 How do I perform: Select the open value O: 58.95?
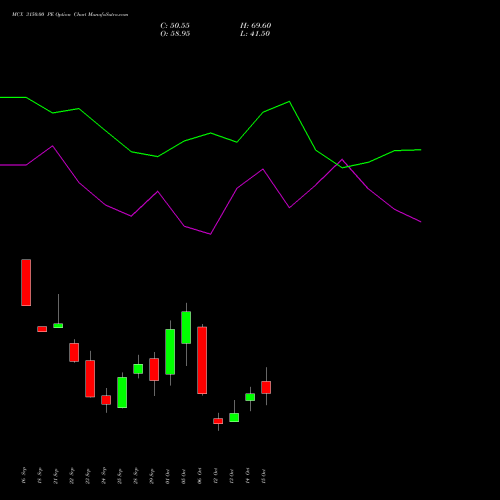coord(175,34)
